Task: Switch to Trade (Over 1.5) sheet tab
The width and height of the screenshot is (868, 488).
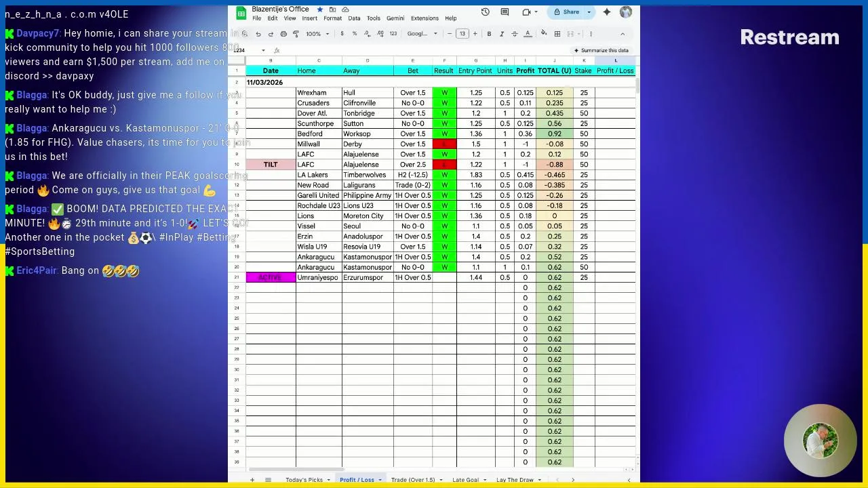Action: point(412,480)
